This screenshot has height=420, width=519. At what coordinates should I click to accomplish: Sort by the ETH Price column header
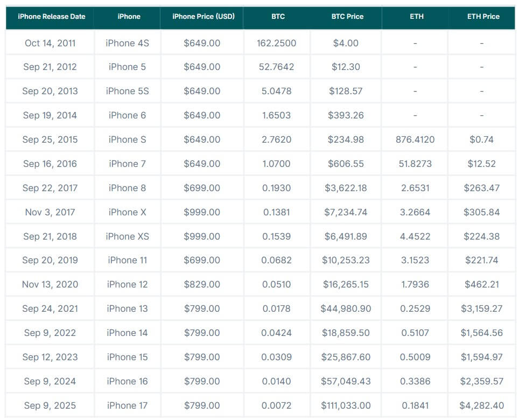tap(483, 17)
